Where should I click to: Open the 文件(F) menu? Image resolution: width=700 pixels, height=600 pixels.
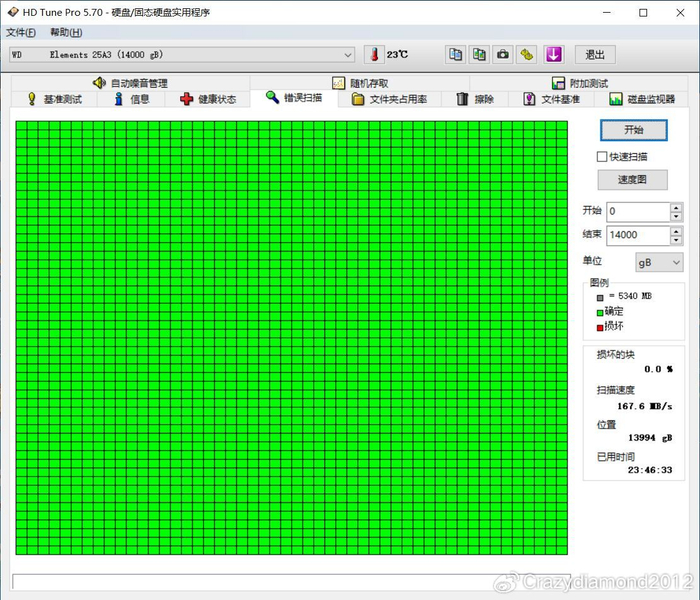(x=21, y=33)
